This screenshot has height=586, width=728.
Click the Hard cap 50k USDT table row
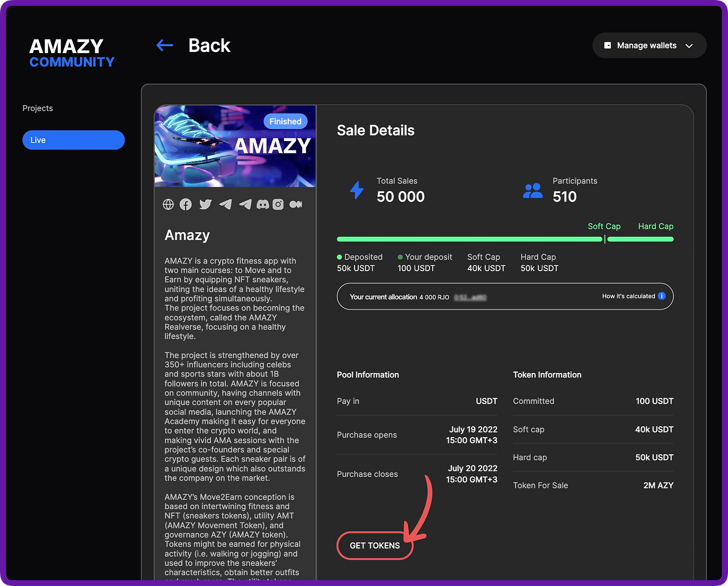coord(593,457)
